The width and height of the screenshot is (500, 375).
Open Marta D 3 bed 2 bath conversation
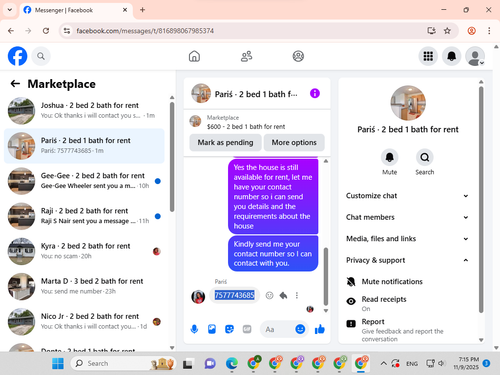coord(85,286)
